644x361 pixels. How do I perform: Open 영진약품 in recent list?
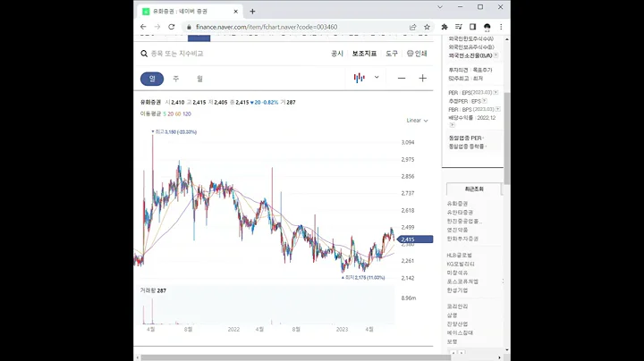click(x=458, y=231)
